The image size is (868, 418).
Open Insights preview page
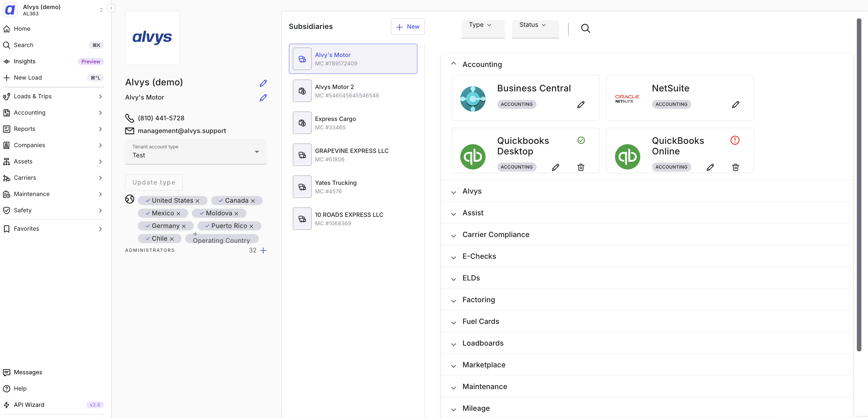point(53,61)
